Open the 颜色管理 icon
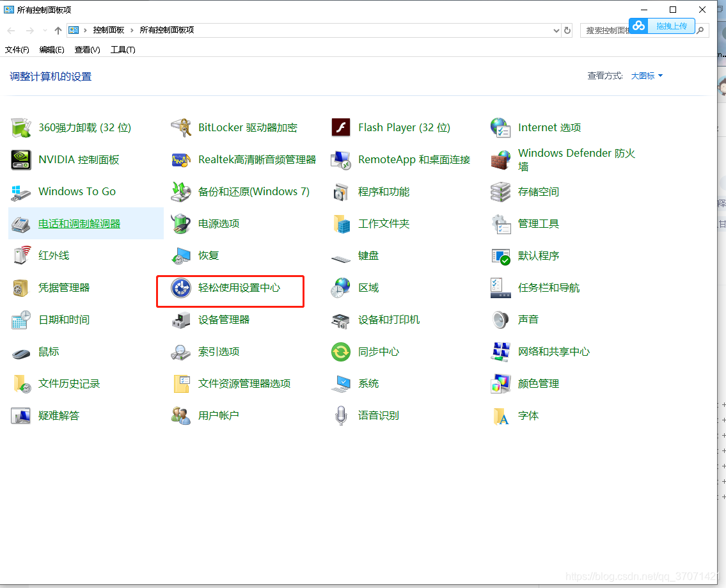 500,384
